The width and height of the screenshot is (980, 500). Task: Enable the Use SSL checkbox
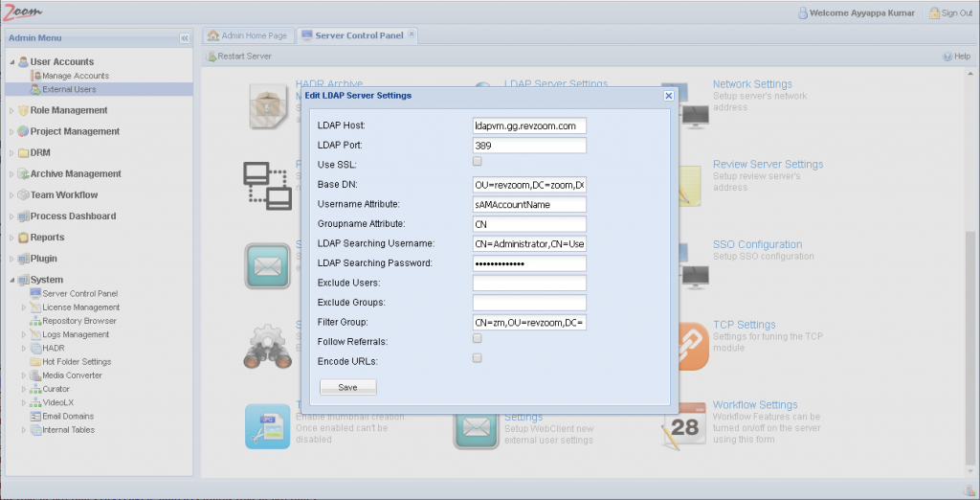(478, 162)
